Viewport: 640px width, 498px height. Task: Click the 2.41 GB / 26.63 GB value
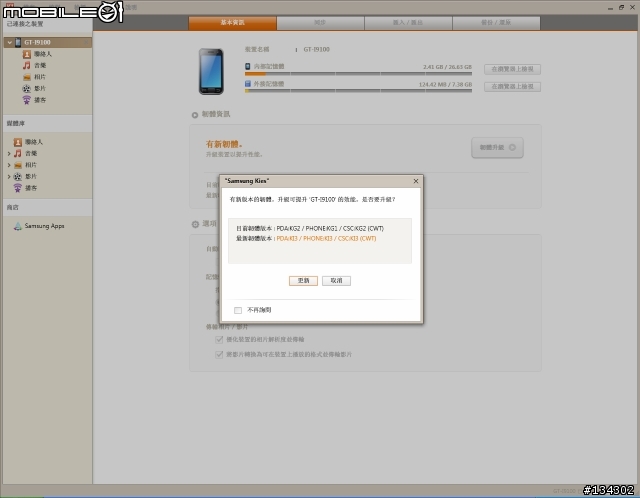tap(447, 67)
